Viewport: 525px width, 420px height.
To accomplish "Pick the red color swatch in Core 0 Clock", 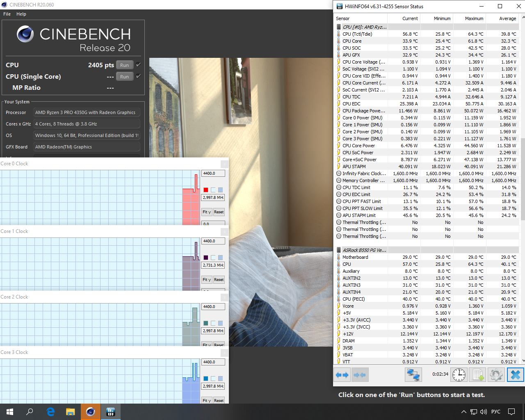I will (206, 190).
